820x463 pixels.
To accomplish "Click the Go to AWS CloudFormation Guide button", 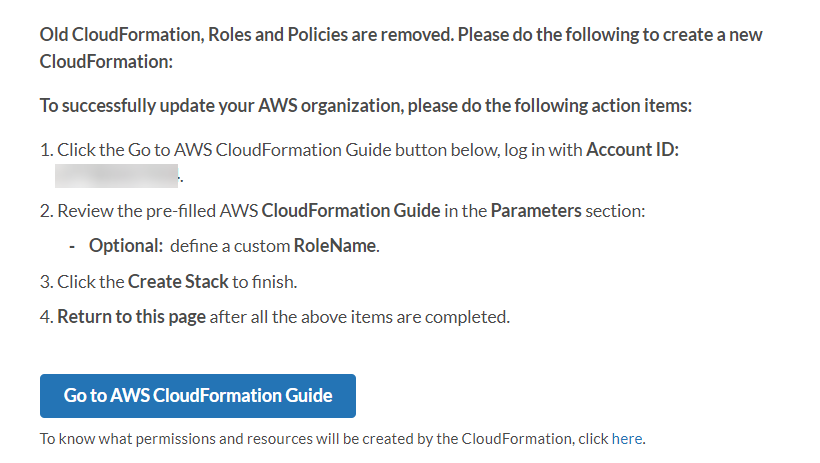I will (198, 395).
